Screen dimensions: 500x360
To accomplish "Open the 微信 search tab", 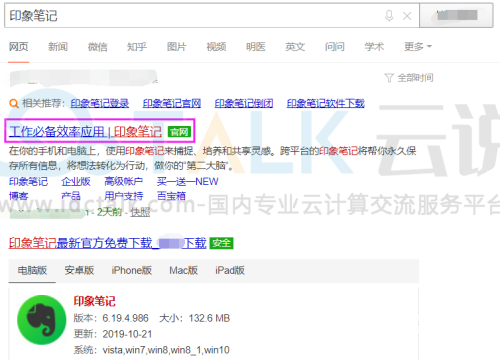I will pyautogui.click(x=97, y=47).
